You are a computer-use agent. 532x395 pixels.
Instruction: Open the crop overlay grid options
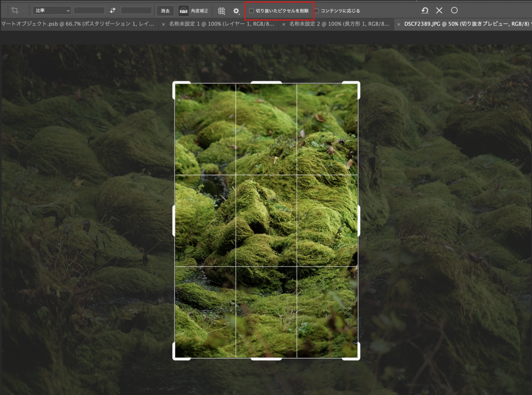pos(221,10)
